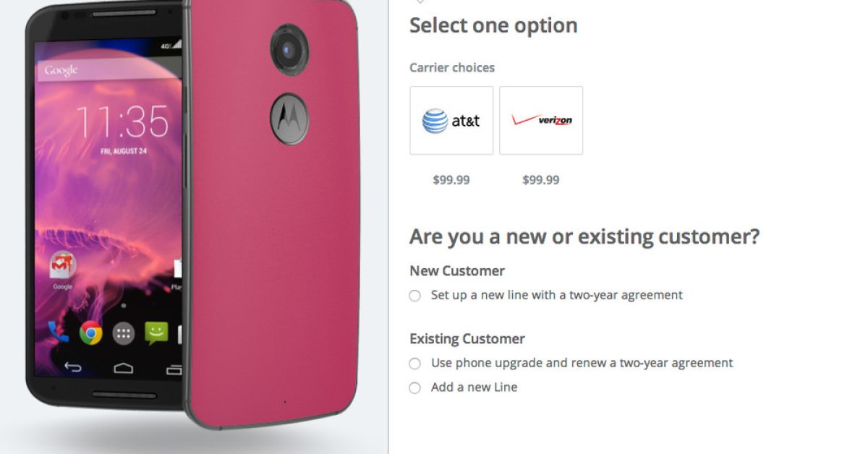Tap the Android back arrow navigation icon

(x=73, y=367)
